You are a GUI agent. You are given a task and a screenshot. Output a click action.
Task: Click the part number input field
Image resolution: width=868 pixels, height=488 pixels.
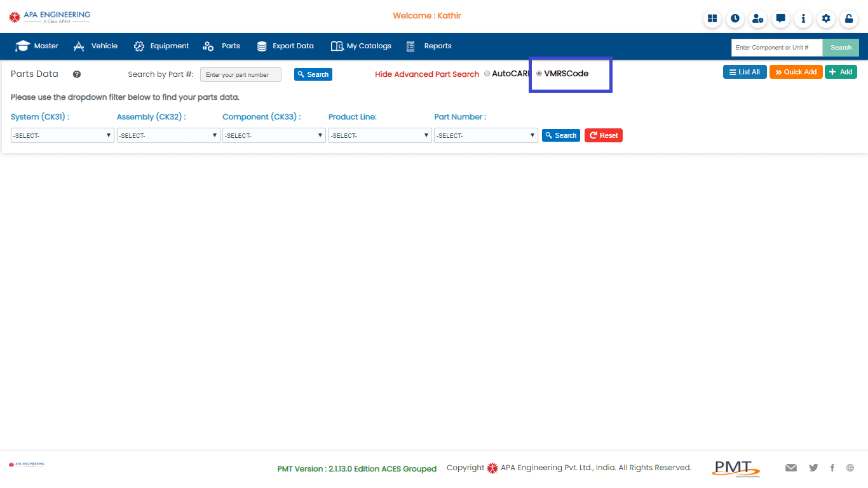click(x=240, y=75)
